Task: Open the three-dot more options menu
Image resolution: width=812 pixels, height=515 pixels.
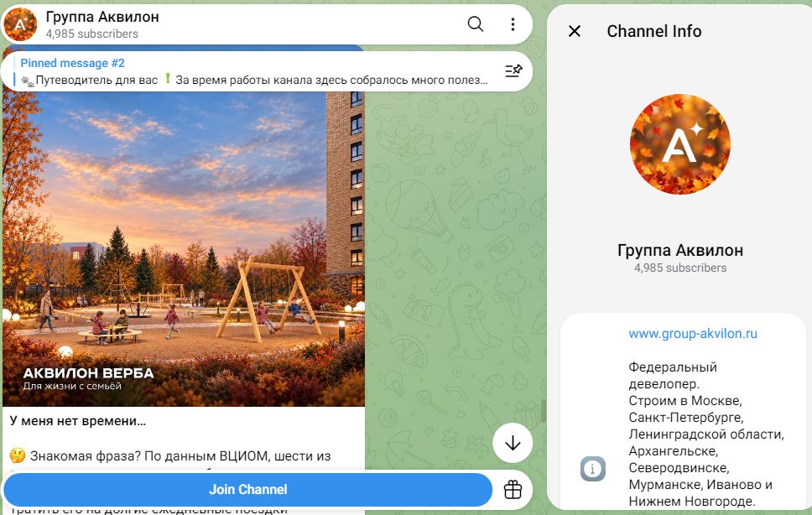Action: click(513, 23)
